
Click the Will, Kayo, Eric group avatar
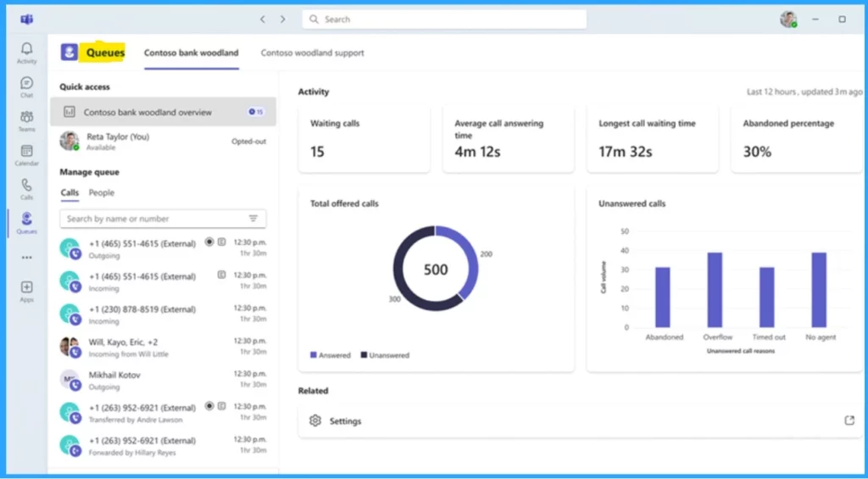tap(71, 348)
